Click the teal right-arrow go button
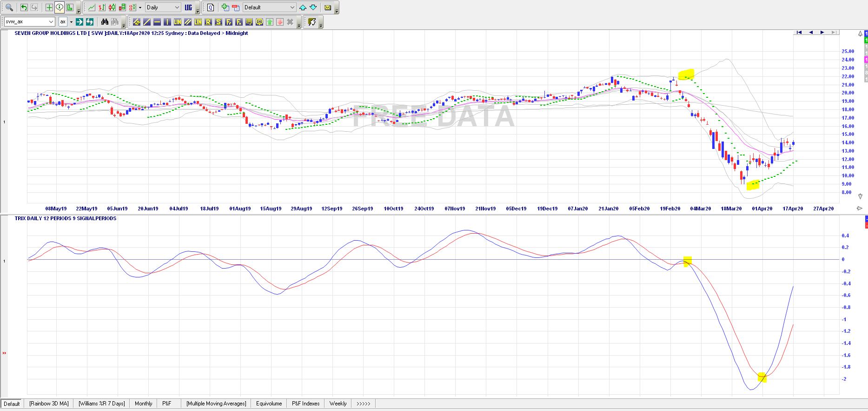Image resolution: width=868 pixels, height=411 pixels. pyautogui.click(x=80, y=22)
